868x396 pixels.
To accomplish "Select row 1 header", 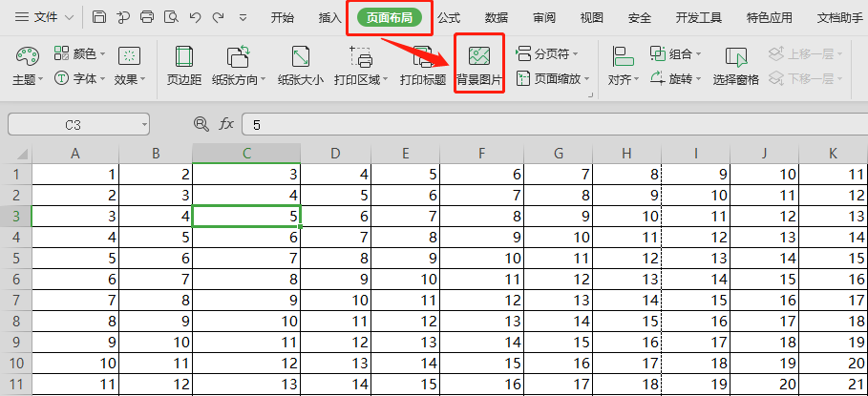I will 16,175.
